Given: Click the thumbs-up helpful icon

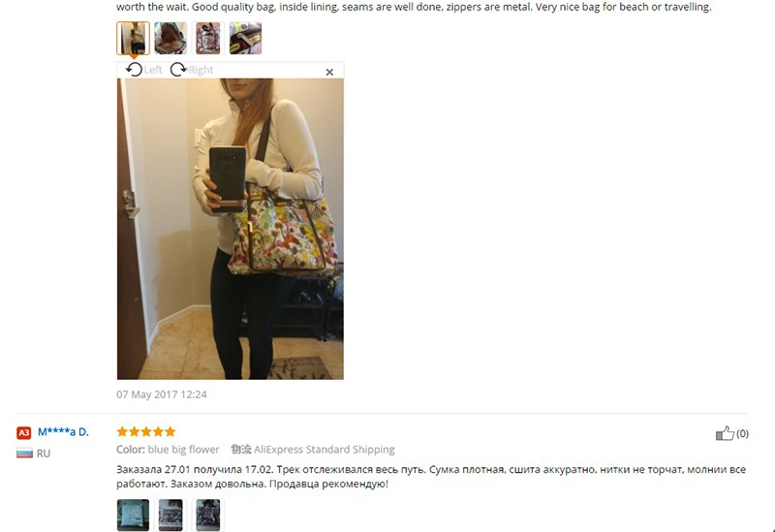Looking at the screenshot, I should (x=725, y=433).
